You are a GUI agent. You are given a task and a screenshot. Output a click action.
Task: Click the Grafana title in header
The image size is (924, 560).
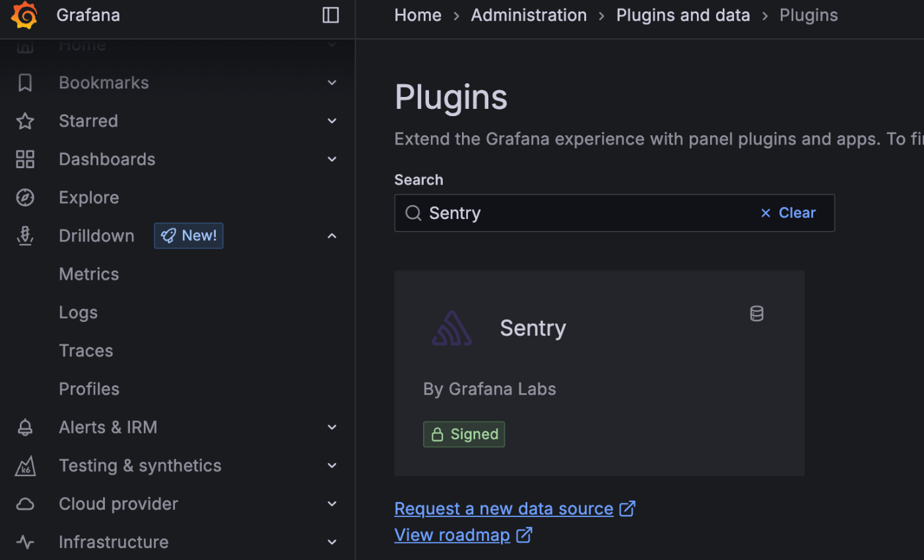click(x=88, y=15)
